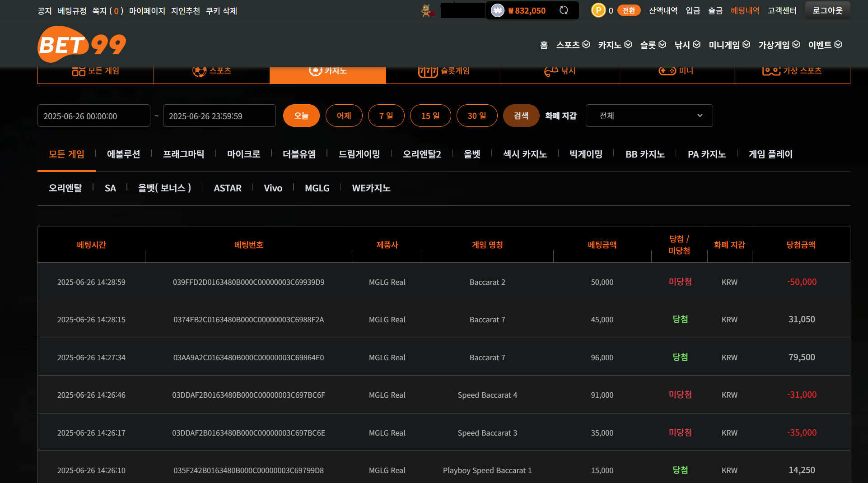
Task: Click the bear mascot avatar icon
Action: [x=427, y=10]
